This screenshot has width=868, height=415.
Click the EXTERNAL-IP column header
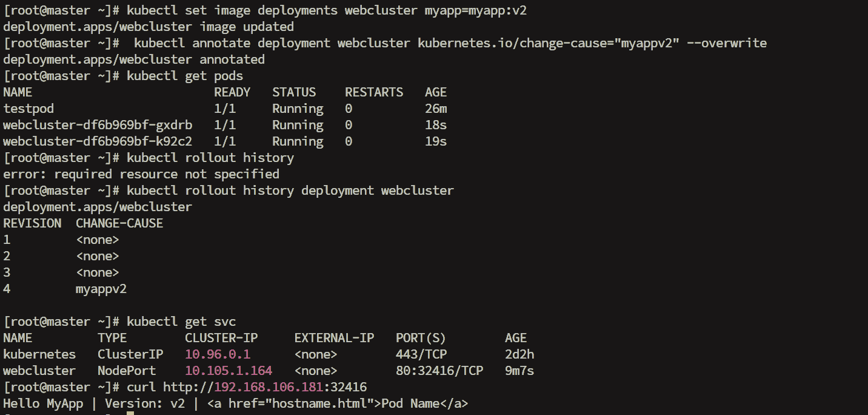pos(334,338)
